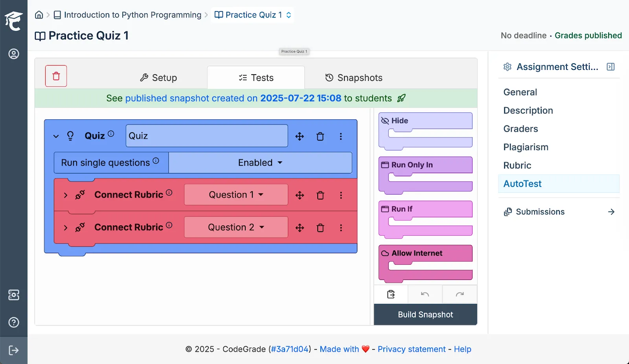Collapse the Quiz block chevron
The width and height of the screenshot is (629, 364).
[56, 136]
